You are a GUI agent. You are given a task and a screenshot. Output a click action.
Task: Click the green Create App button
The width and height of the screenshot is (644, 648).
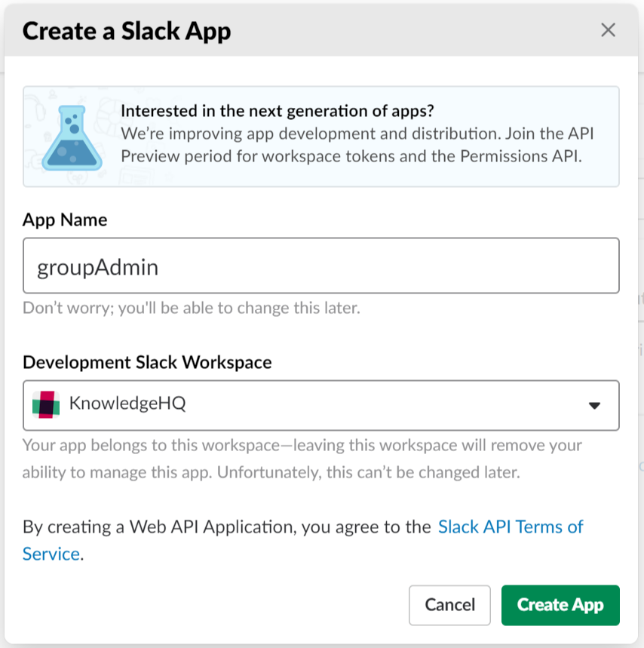pos(560,605)
